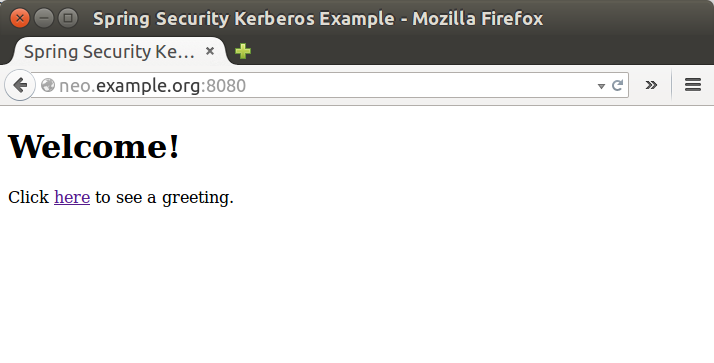
Task: Close the Firefox window with red button
Action: (20, 18)
